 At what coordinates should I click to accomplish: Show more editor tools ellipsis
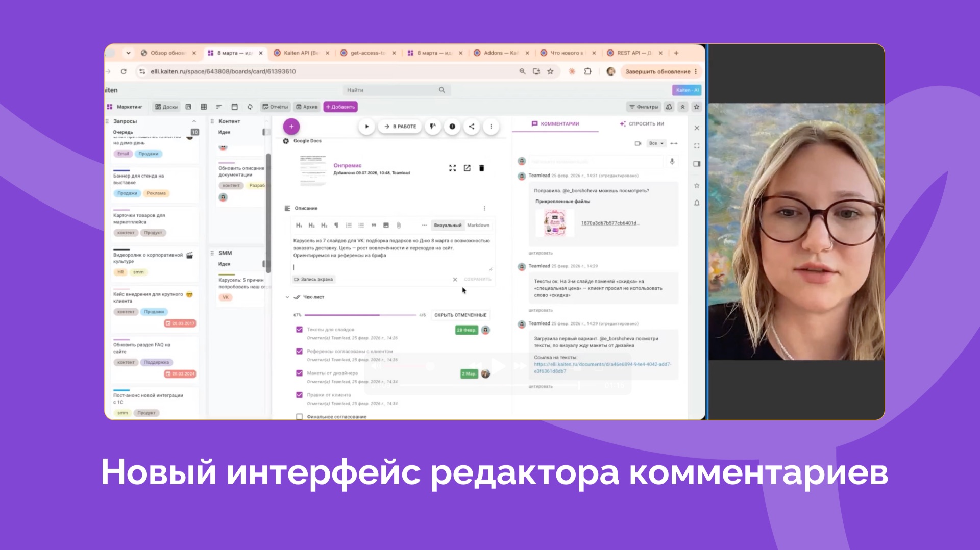point(424,225)
